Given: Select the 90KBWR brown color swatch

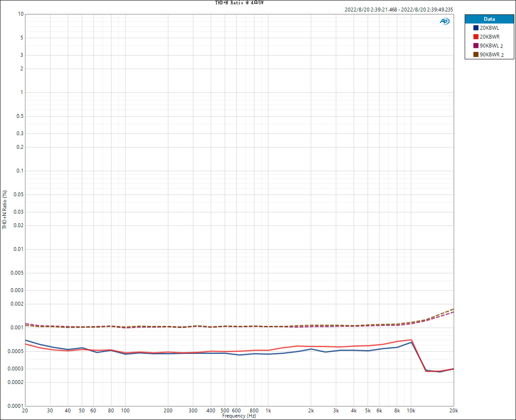Looking at the screenshot, I should coord(476,55).
